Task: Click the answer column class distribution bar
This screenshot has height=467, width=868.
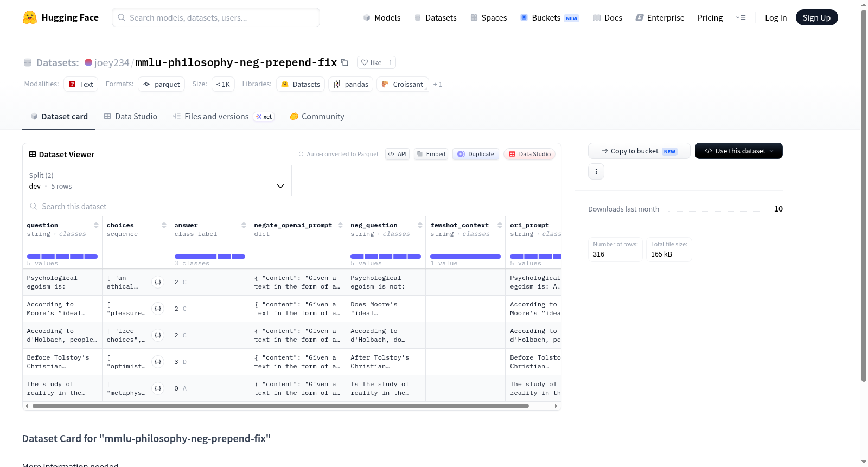Action: click(210, 257)
